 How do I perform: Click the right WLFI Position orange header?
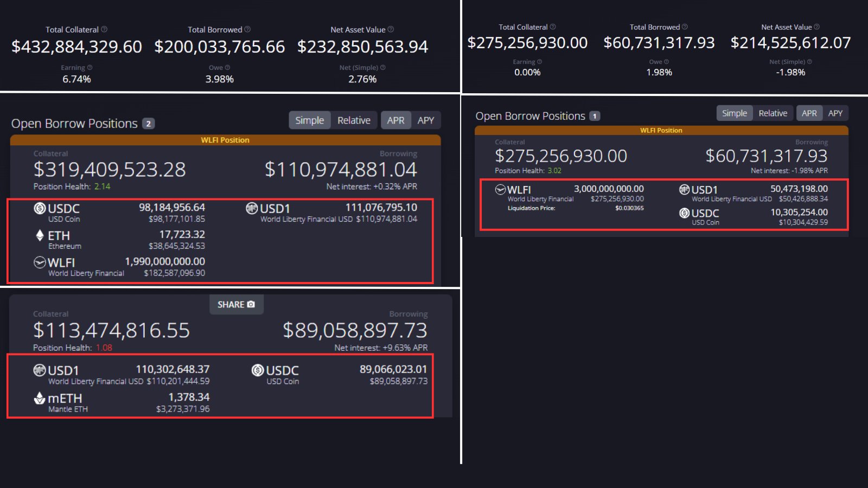pyautogui.click(x=661, y=130)
